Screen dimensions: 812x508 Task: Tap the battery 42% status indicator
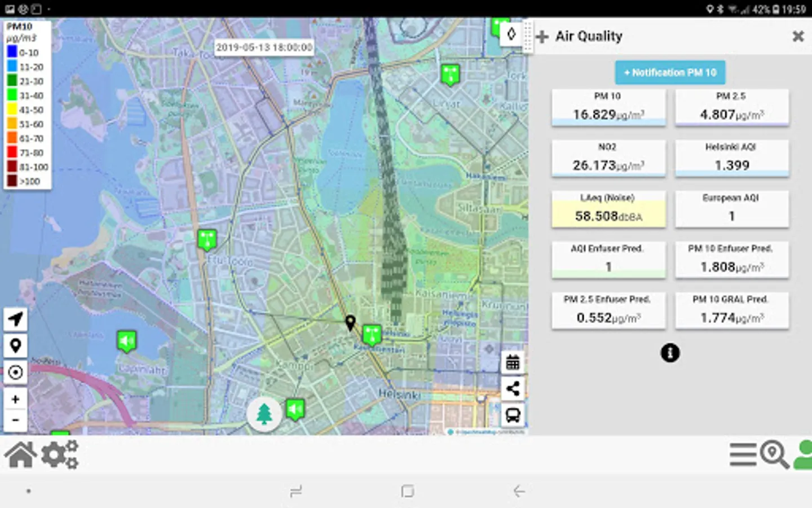[x=766, y=9]
